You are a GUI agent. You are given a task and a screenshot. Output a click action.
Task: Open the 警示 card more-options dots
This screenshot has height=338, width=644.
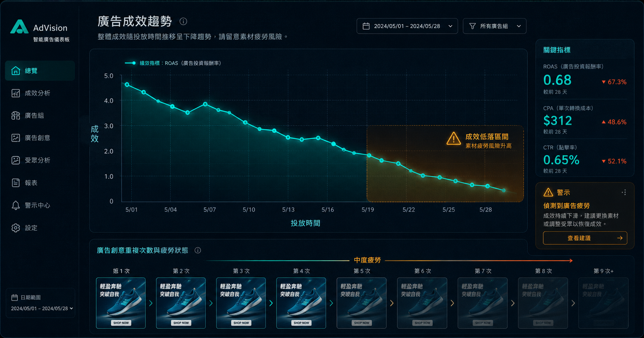pyautogui.click(x=624, y=192)
